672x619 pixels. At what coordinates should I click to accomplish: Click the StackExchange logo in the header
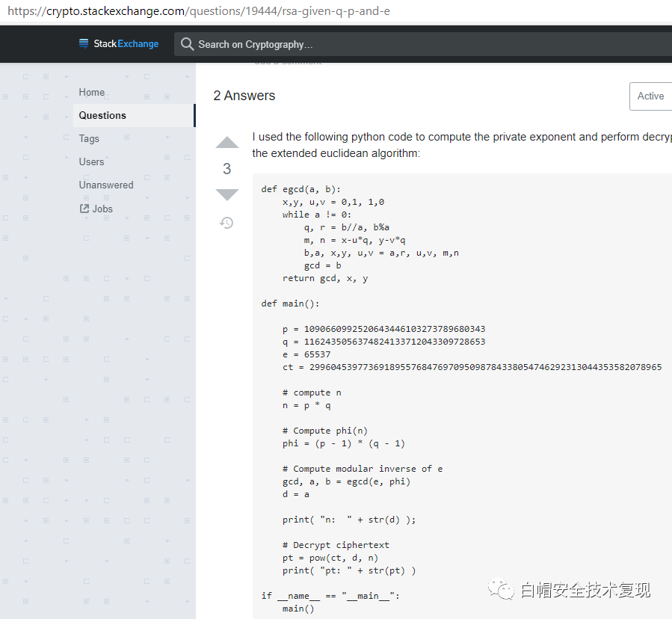(119, 44)
